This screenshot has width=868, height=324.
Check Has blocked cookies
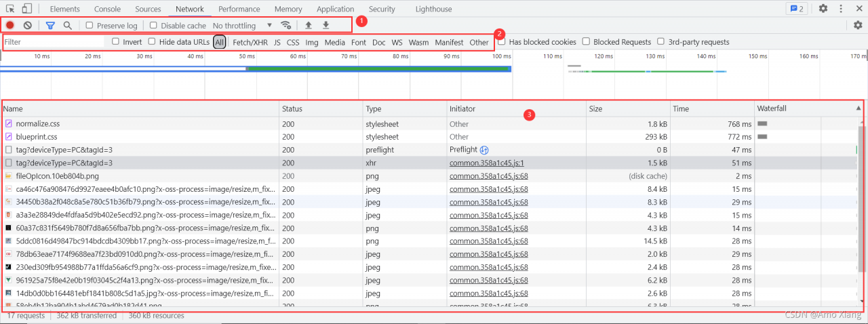501,42
